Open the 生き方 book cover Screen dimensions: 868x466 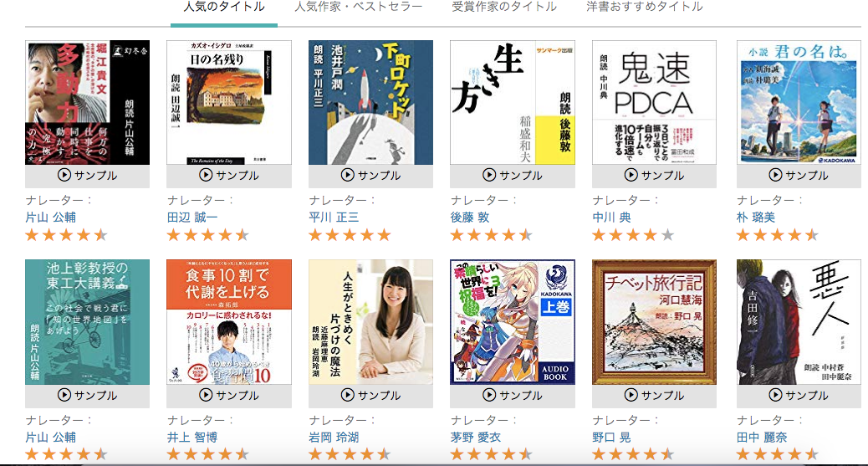pos(513,103)
